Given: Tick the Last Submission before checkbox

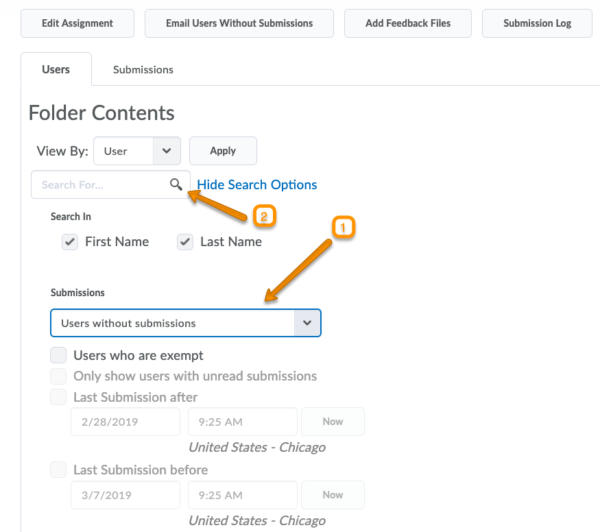Looking at the screenshot, I should point(59,470).
